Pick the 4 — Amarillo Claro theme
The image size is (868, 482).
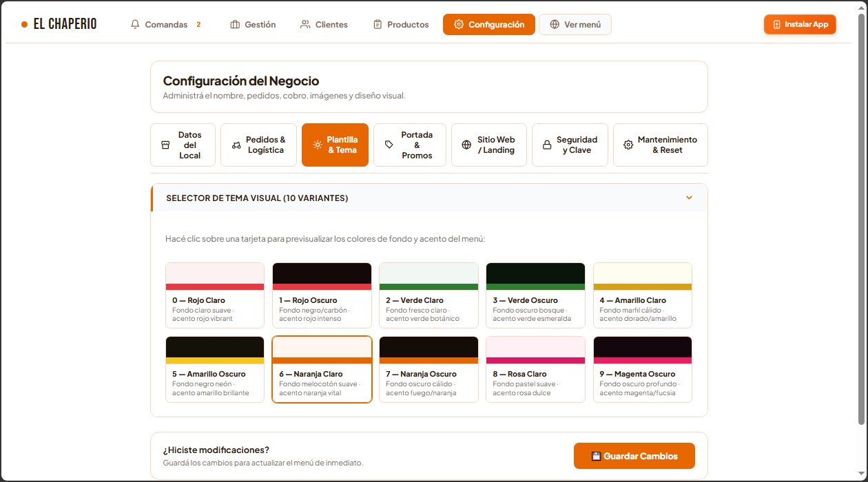(x=643, y=295)
